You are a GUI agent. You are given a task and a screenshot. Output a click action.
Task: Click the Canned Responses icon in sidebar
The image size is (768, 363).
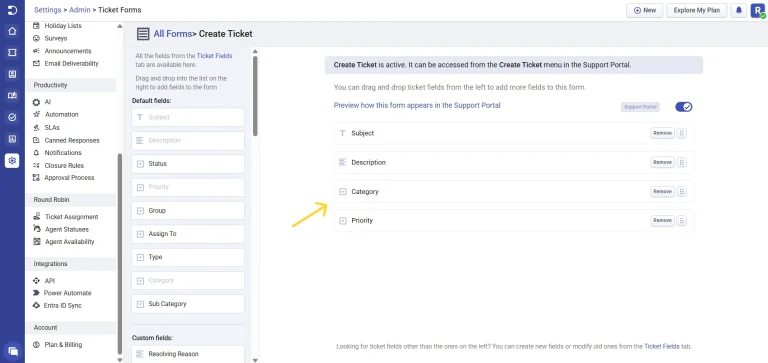pyautogui.click(x=36, y=140)
